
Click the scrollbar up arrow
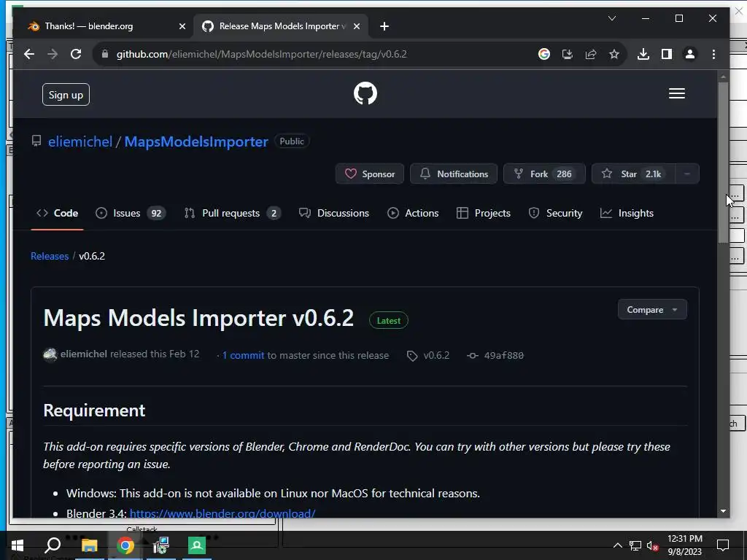pos(723,76)
